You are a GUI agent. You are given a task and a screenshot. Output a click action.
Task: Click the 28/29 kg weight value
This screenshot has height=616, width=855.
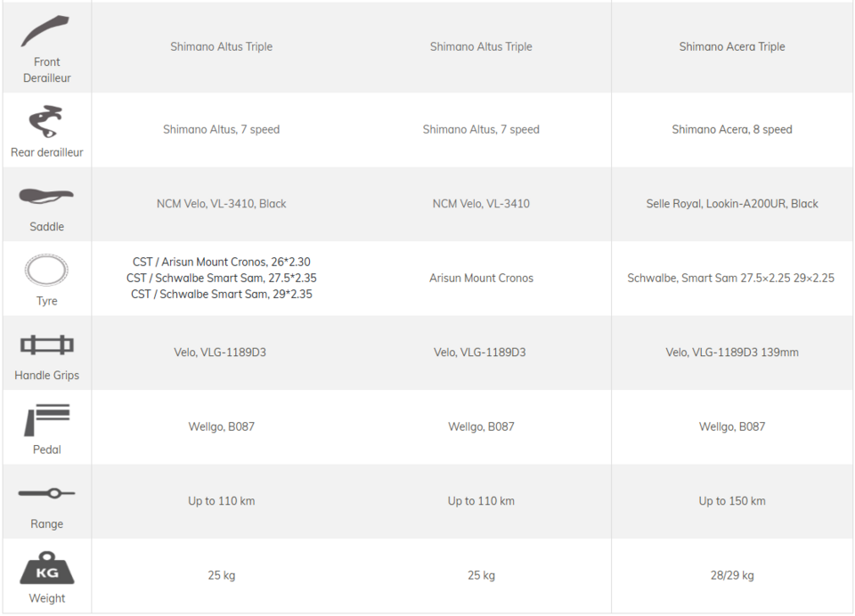pos(732,576)
